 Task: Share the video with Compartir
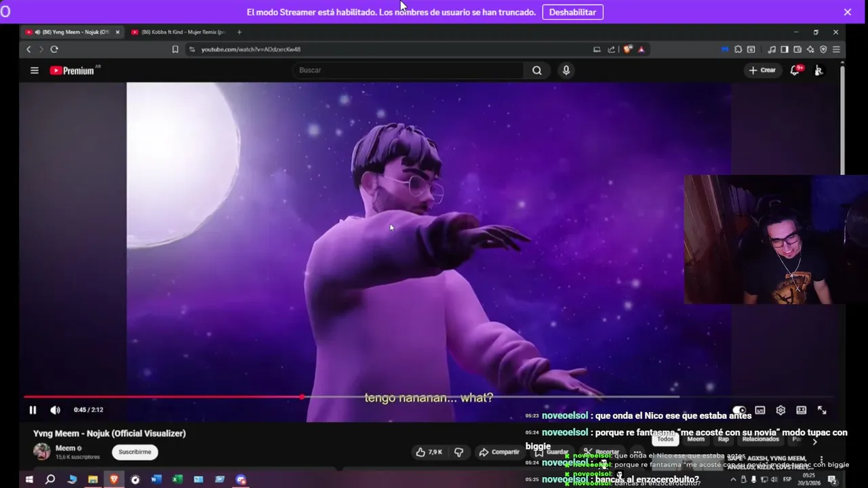[x=499, y=452]
